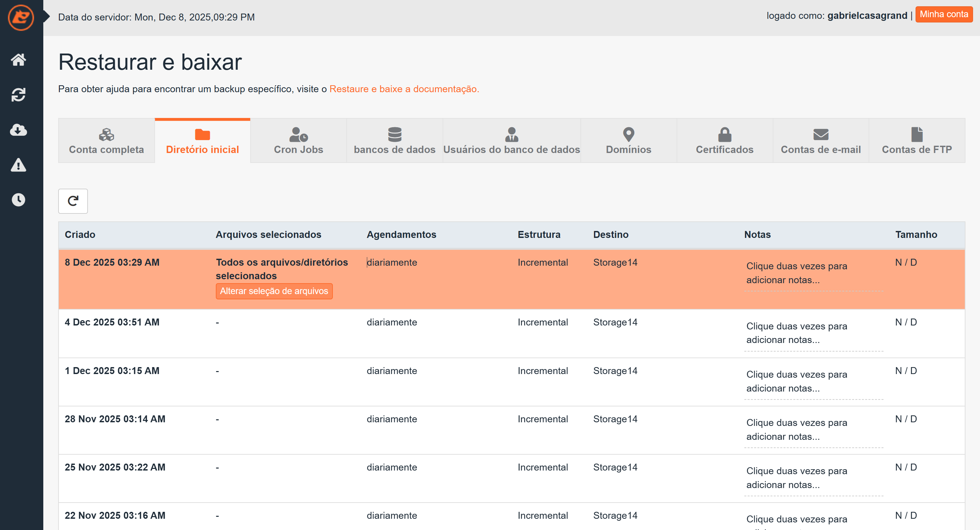Expand sidebar using top arrow
The width and height of the screenshot is (980, 530).
47,16
